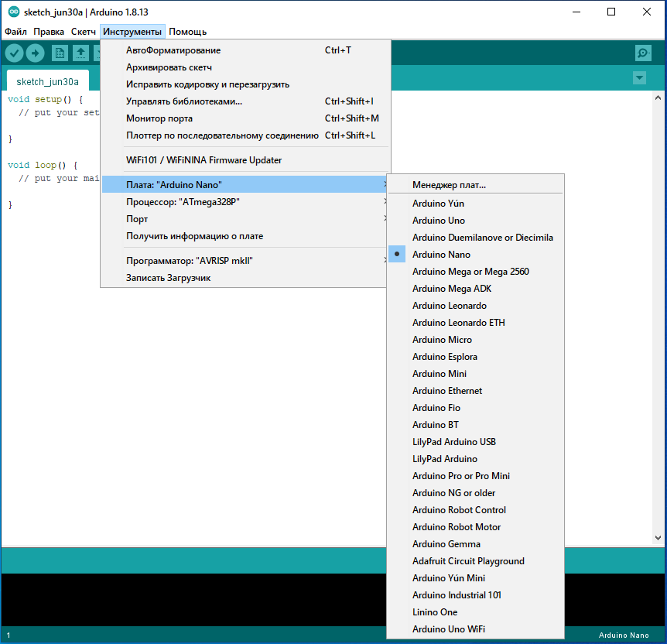Choose Монитор порта from Tools menu
The width and height of the screenshot is (667, 644).
[159, 118]
